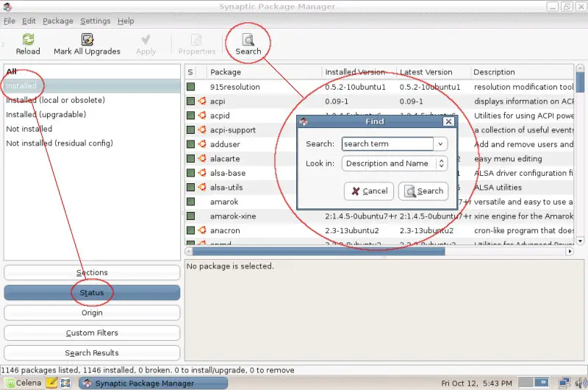Toggle status box for amarok-xine

(x=190, y=216)
